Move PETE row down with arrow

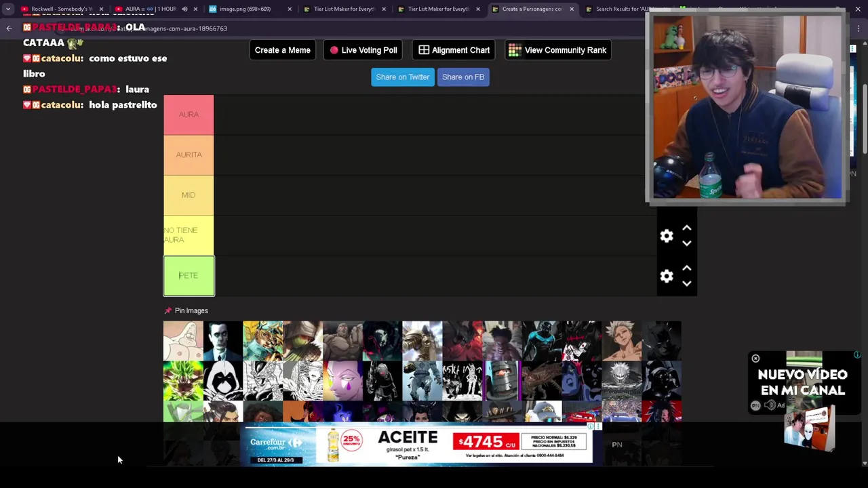686,283
